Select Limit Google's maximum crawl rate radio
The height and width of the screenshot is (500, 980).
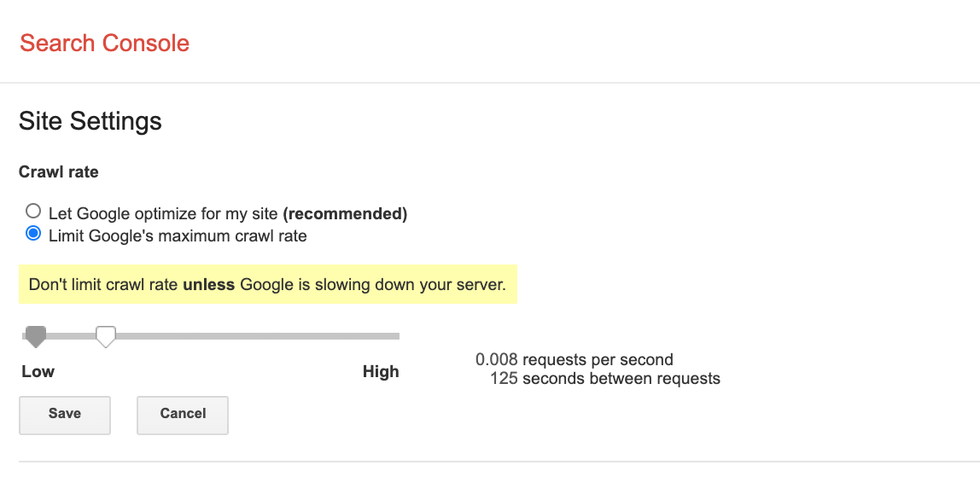tap(33, 234)
